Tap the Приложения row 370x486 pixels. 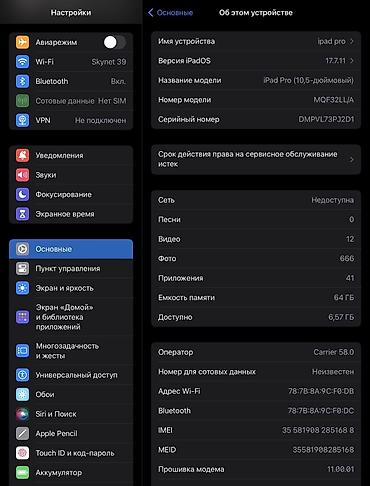256,278
